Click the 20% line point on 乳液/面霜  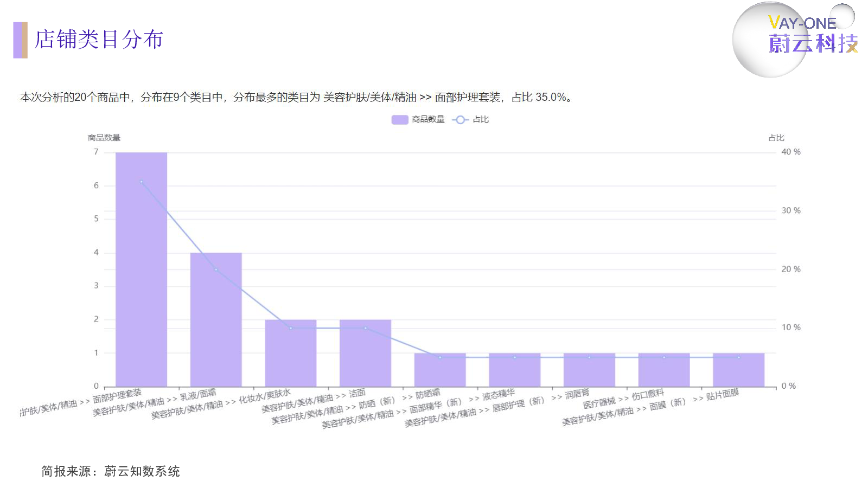[x=215, y=269]
